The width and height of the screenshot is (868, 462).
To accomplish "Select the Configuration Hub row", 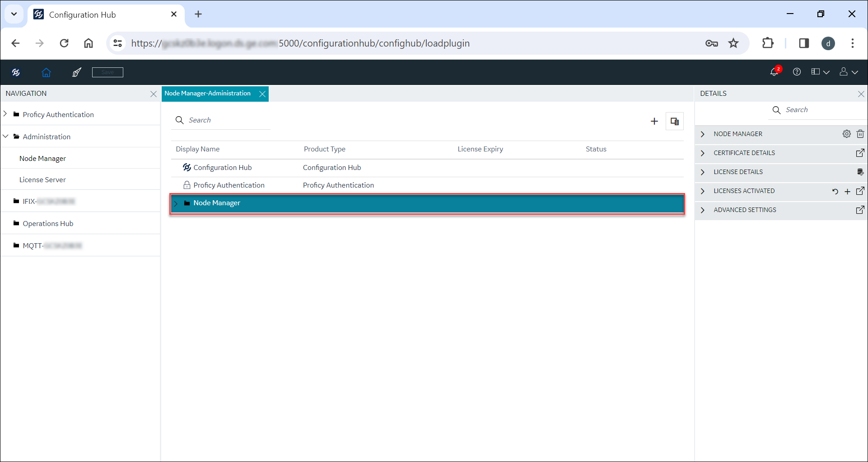I will pyautogui.click(x=427, y=168).
